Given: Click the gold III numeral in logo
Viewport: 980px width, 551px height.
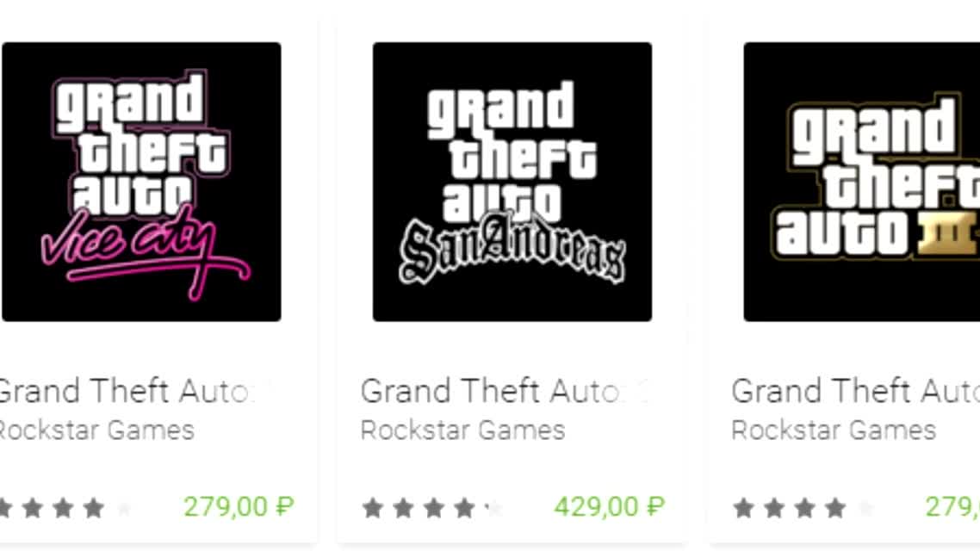Looking at the screenshot, I should (947, 233).
